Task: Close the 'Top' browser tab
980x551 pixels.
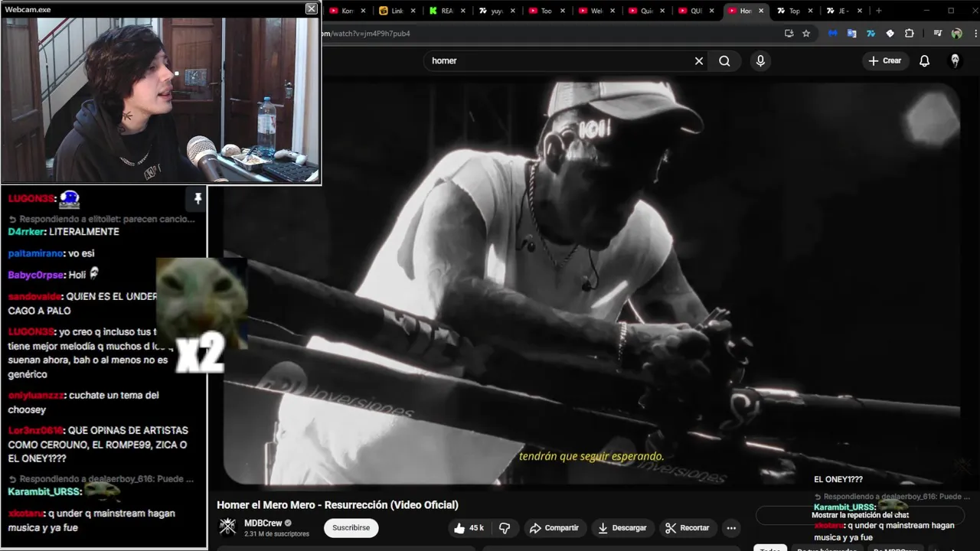Action: 810,11
